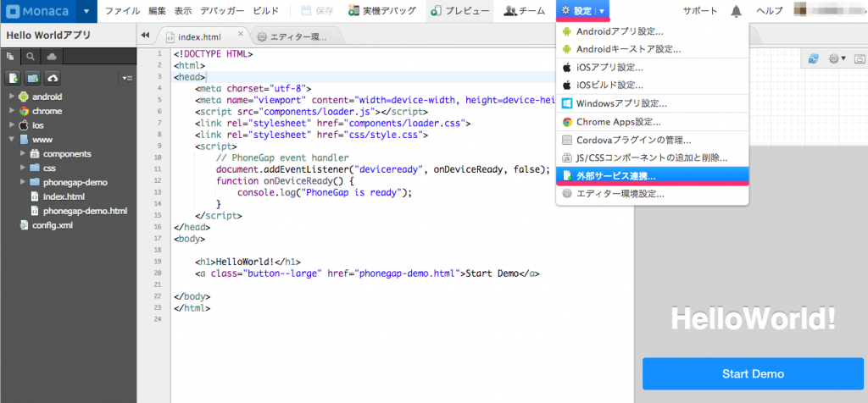This screenshot has width=868, height=403.
Task: Open the preview gear dropdown
Action: pos(837,58)
